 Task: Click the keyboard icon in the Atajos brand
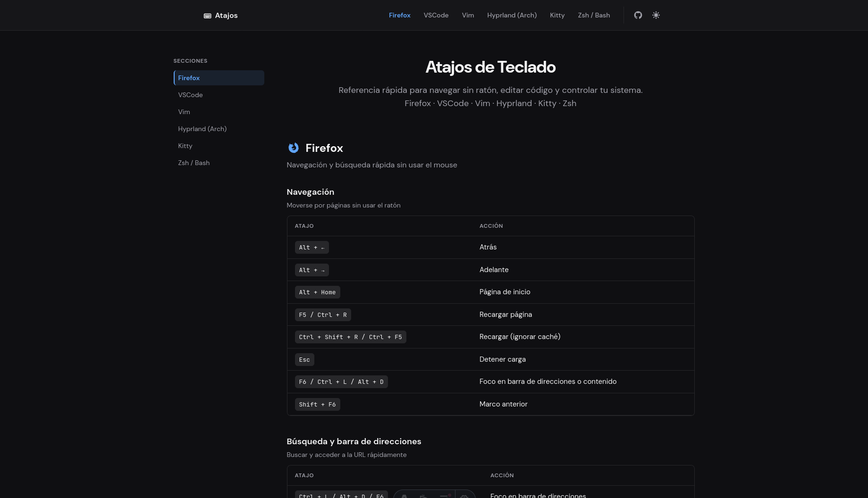pyautogui.click(x=207, y=16)
